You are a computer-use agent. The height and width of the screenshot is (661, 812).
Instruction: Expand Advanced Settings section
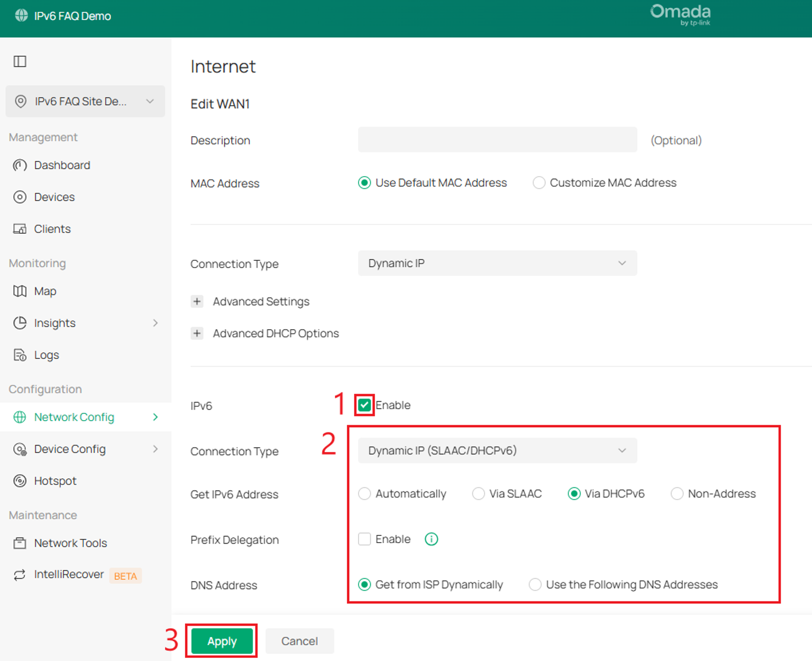pyautogui.click(x=197, y=301)
